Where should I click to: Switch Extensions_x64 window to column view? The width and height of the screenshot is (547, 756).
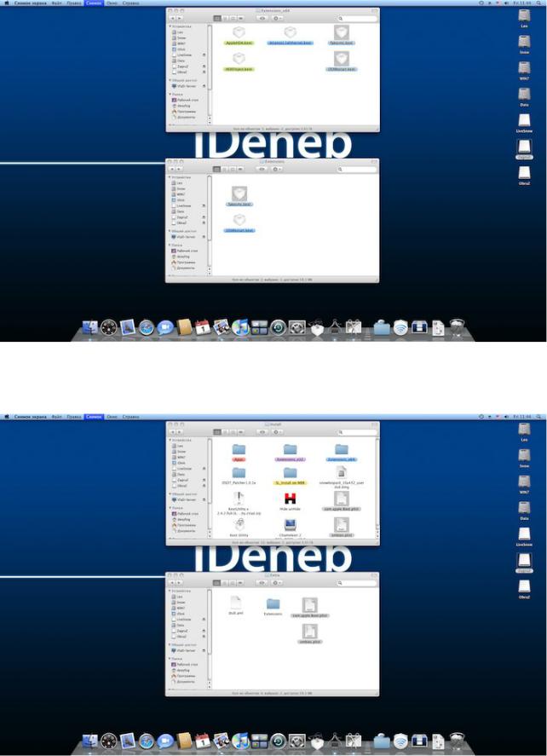point(233,18)
